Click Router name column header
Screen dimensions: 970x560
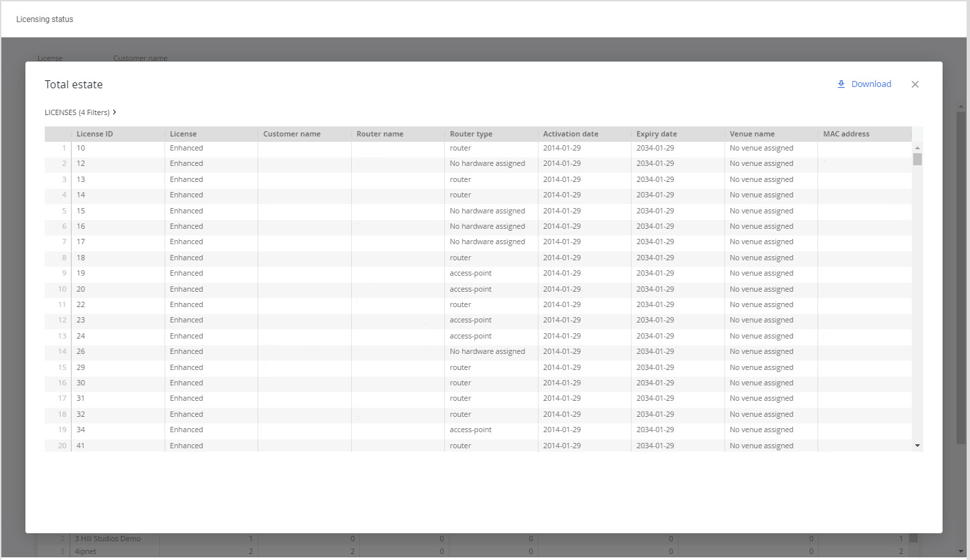(x=380, y=134)
